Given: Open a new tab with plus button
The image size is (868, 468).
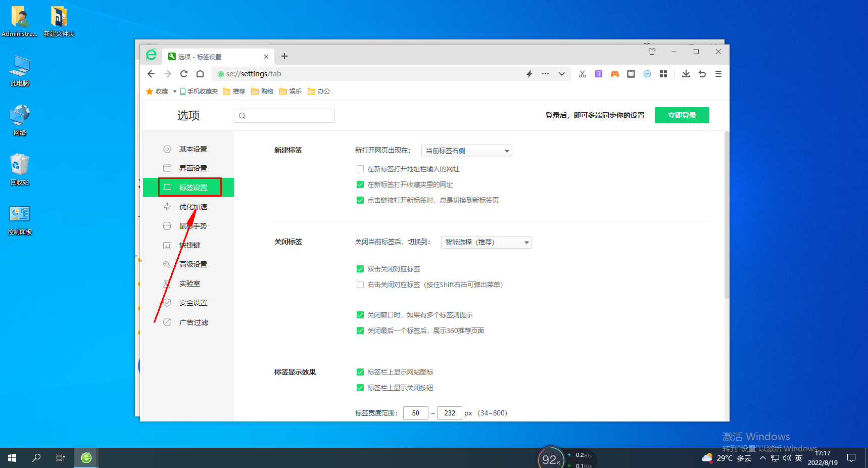Looking at the screenshot, I should coord(284,56).
